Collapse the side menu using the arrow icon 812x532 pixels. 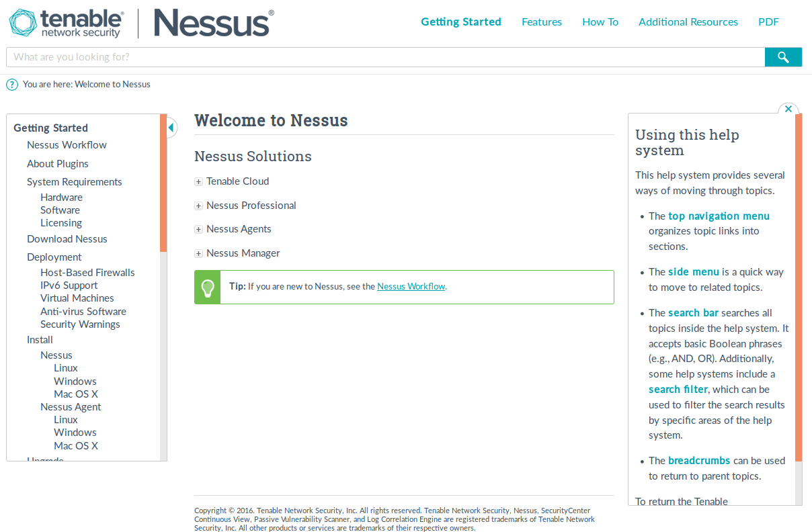pyautogui.click(x=171, y=128)
